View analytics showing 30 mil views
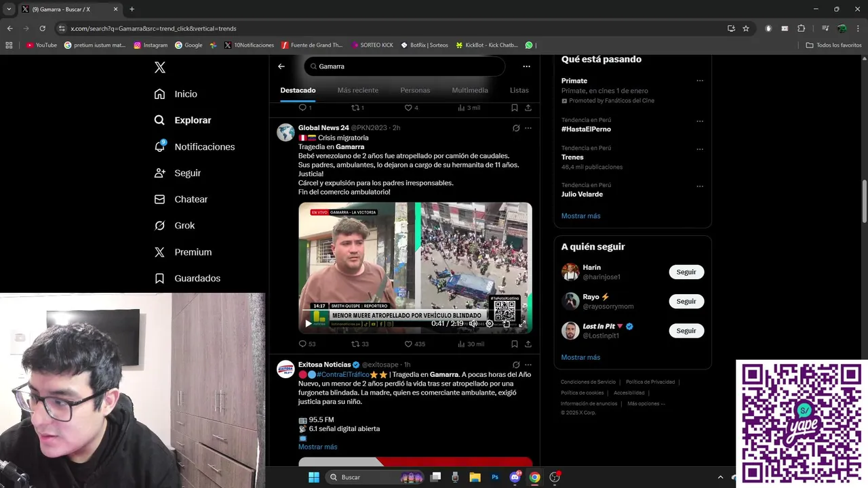 471,344
